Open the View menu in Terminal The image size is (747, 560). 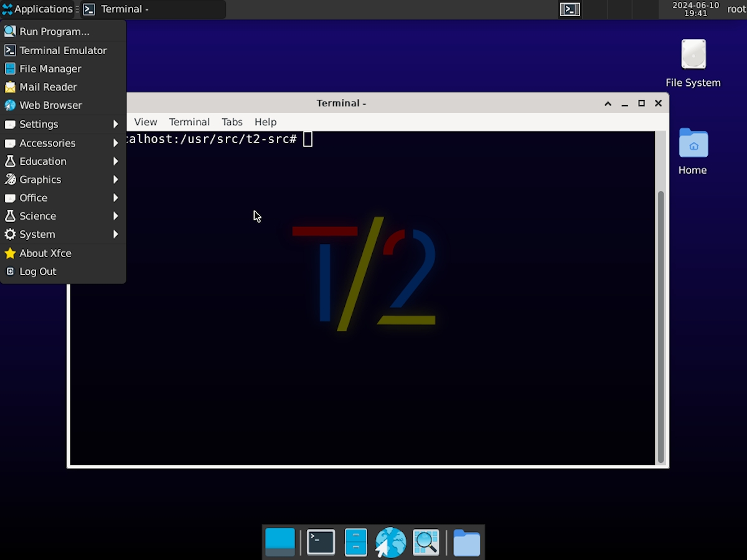146,122
